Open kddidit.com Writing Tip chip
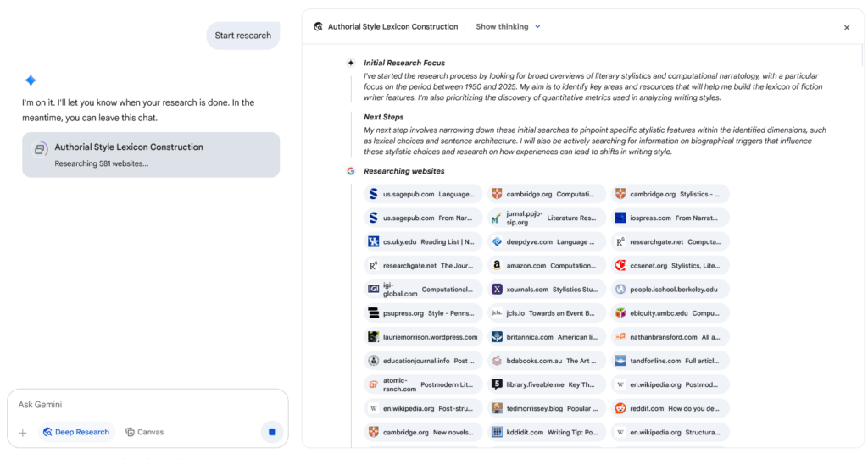 [x=547, y=432]
